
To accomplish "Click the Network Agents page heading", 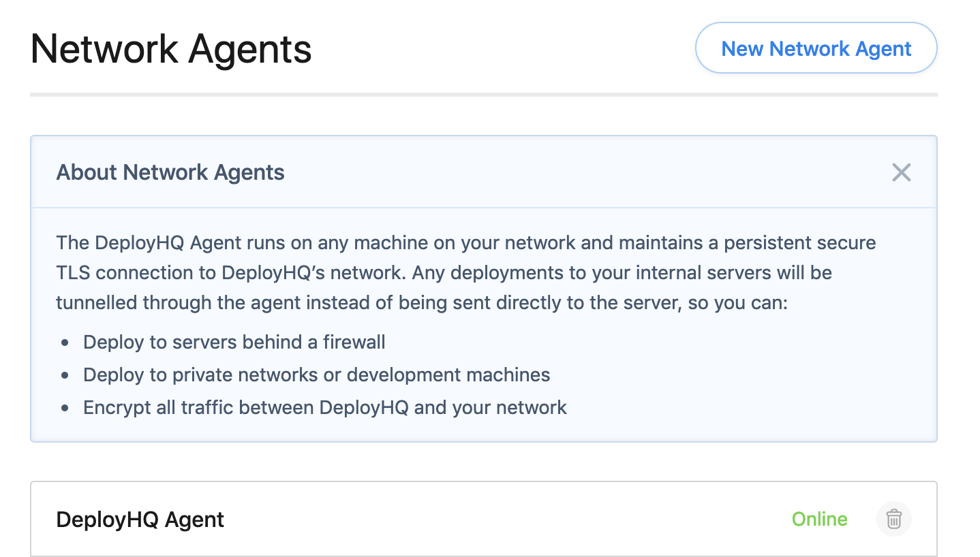I will pyautogui.click(x=171, y=48).
